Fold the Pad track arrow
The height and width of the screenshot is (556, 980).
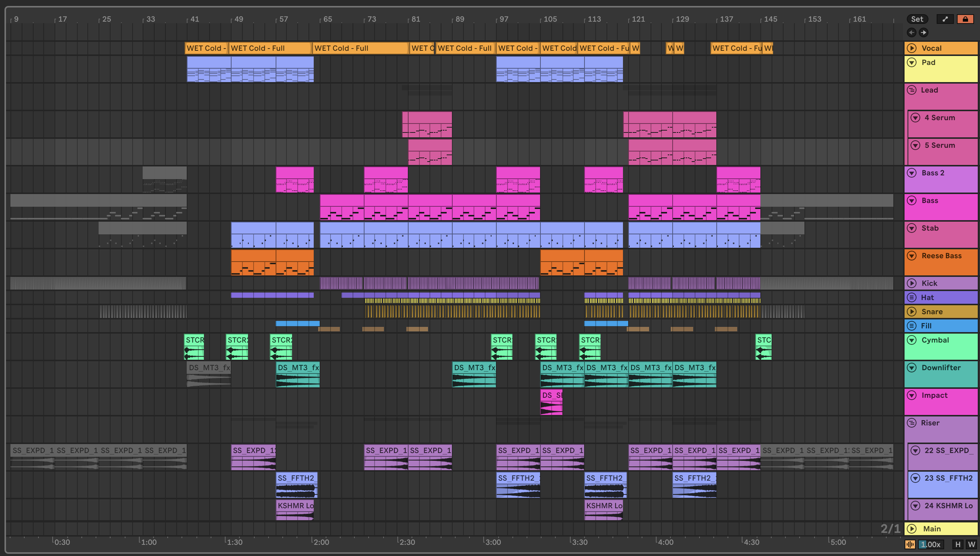[912, 63]
